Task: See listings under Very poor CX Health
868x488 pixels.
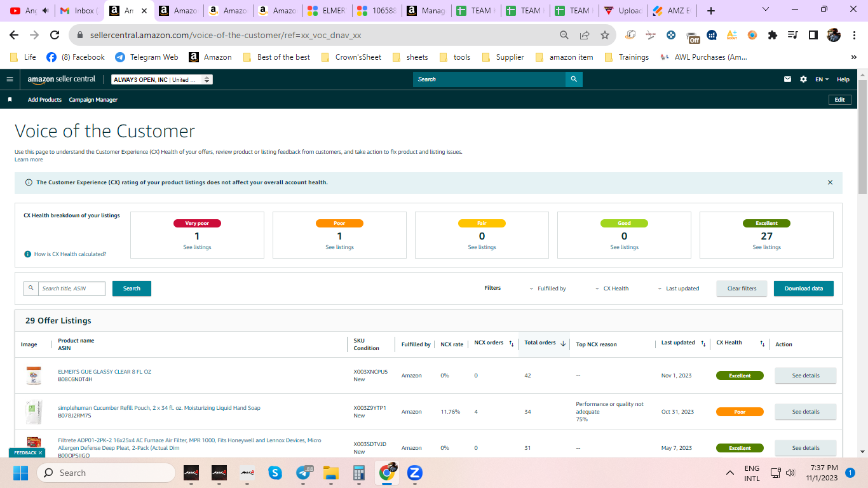Action: 197,247
